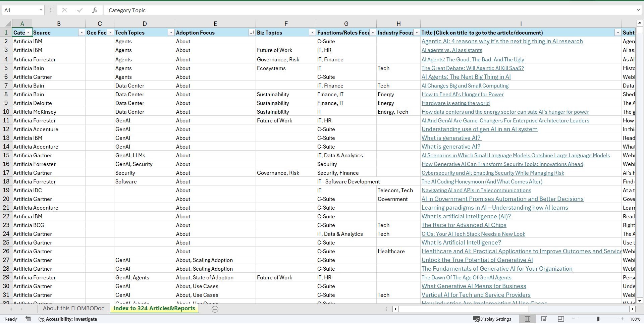Open 'The Dawn Of The Age Of GenAI Agents'
The height and width of the screenshot is (324, 644).
(x=466, y=278)
